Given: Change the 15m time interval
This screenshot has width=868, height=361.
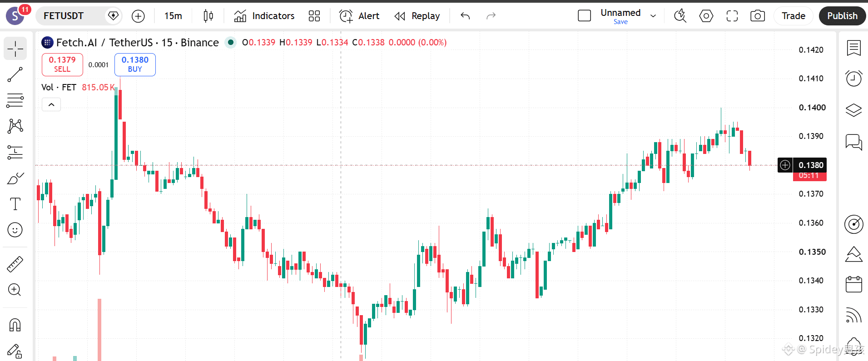Looking at the screenshot, I should 173,16.
